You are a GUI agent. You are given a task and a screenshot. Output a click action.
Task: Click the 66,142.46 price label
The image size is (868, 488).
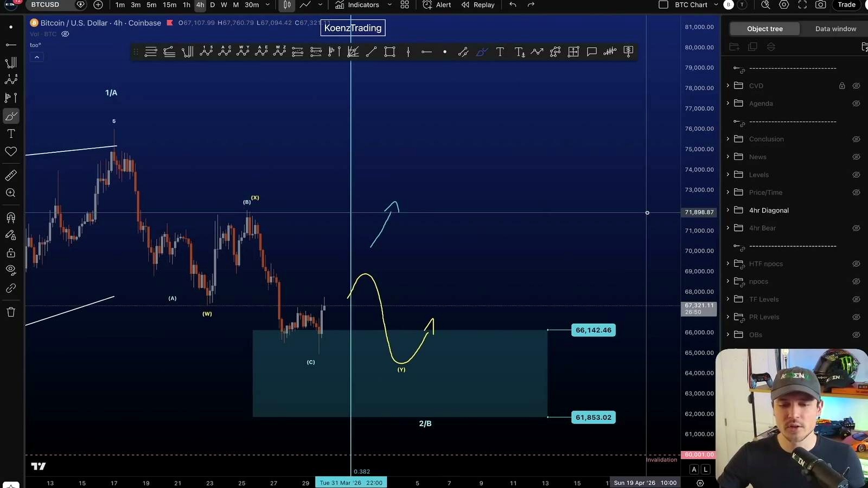(593, 330)
